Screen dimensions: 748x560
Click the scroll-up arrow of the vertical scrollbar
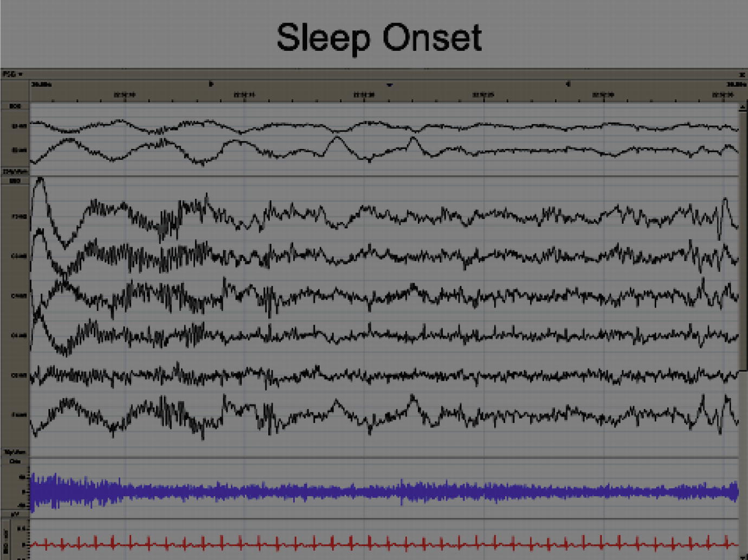[x=743, y=107]
